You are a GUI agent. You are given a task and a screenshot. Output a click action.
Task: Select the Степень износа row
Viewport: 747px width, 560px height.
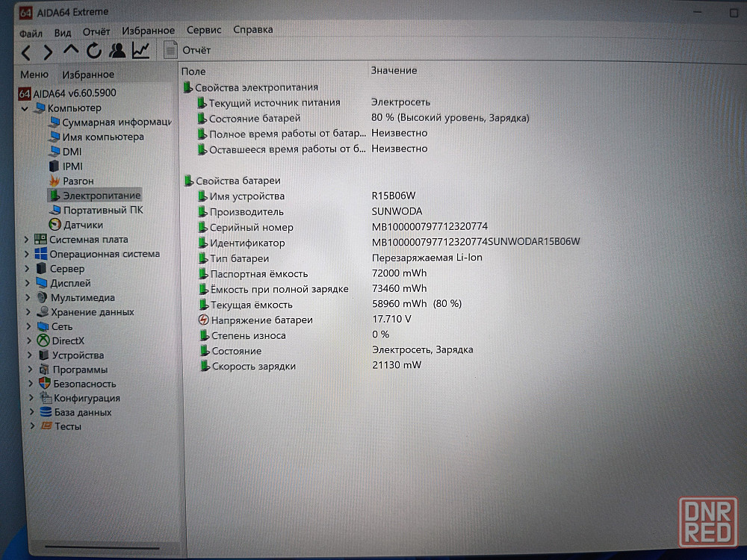(294, 335)
